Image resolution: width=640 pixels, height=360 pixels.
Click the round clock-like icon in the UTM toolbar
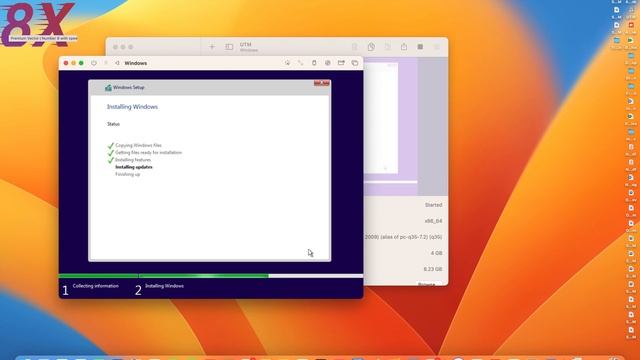tap(371, 47)
